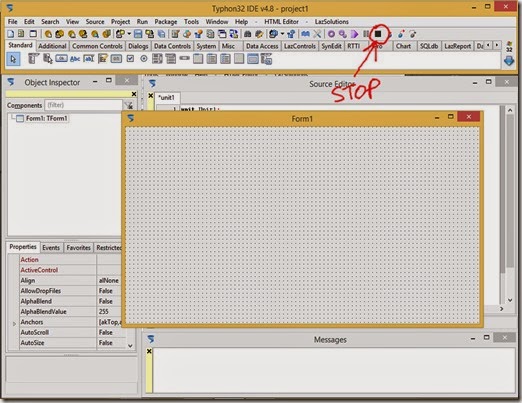Click scroll-down arrow in property grid

pos(130,346)
